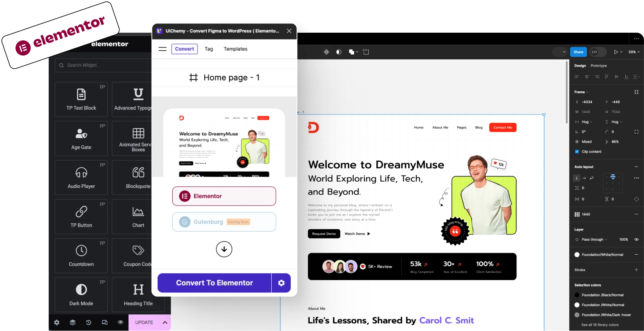Select the Foundation/Black/Normal color swatch

577,295
